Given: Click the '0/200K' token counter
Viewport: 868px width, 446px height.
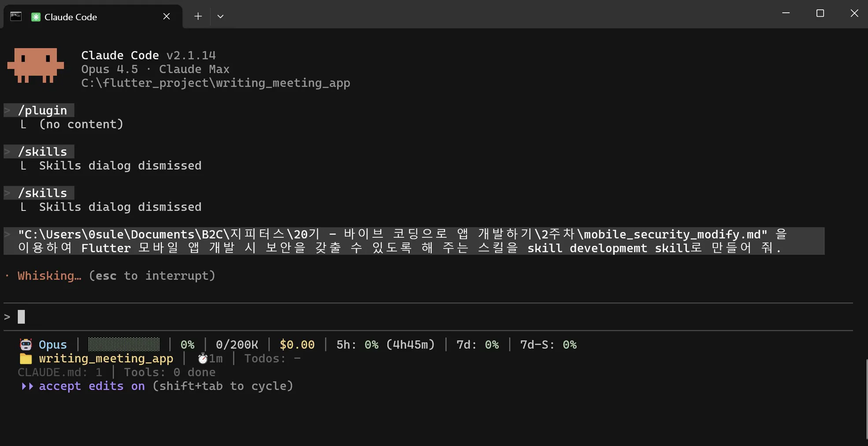Looking at the screenshot, I should (237, 345).
